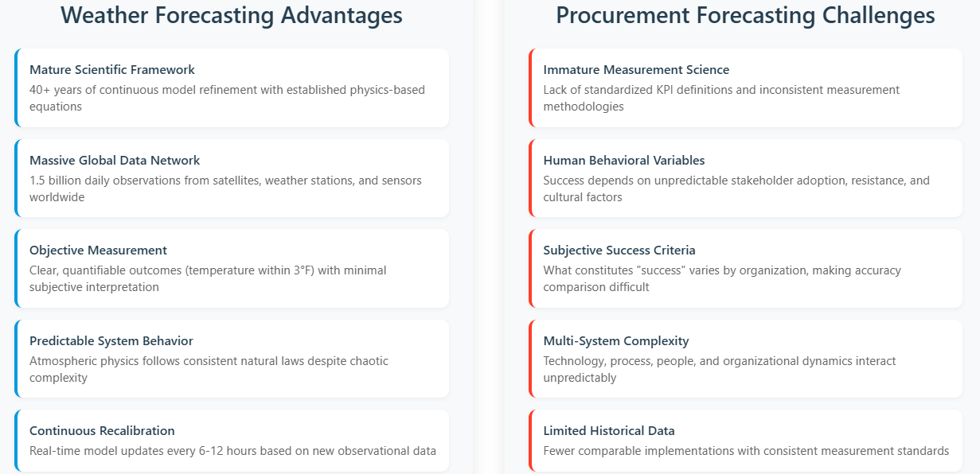Click the Procurement Forecasting Challenges heading
This screenshot has width=980, height=474.
745,15
